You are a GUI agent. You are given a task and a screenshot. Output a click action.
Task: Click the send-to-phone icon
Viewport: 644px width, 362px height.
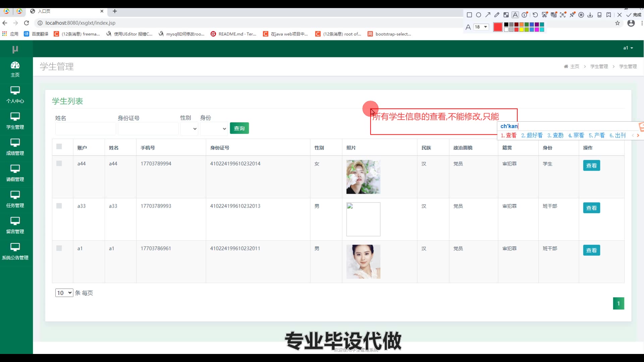599,15
